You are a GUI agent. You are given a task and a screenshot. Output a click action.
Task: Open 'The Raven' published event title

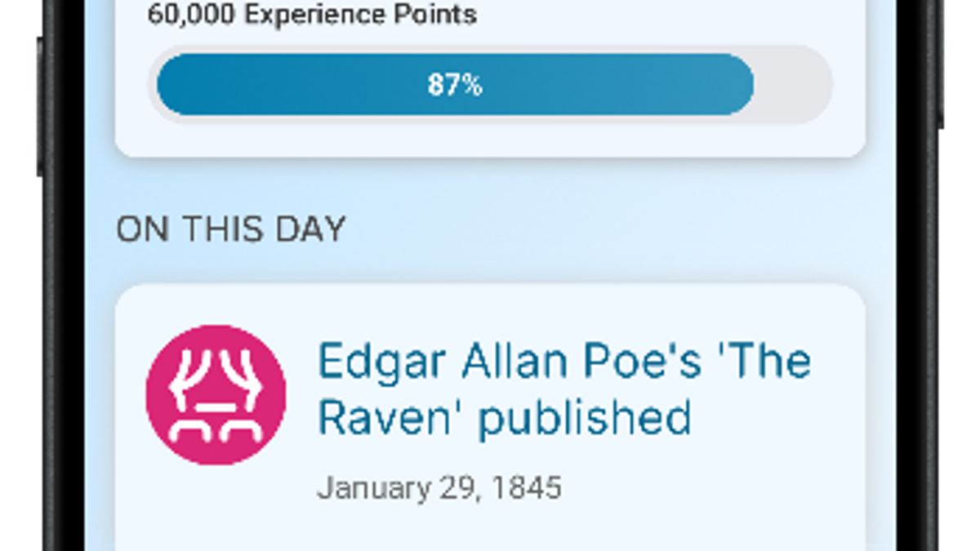(563, 389)
